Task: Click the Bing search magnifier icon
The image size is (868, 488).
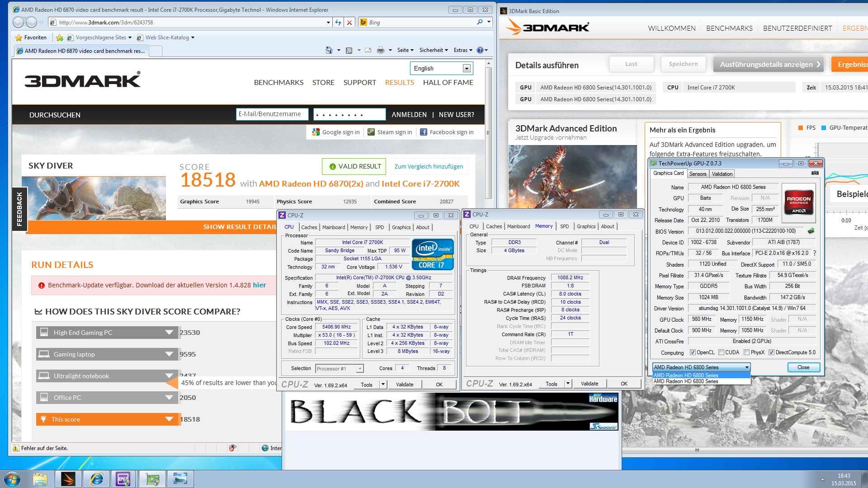Action: (480, 22)
